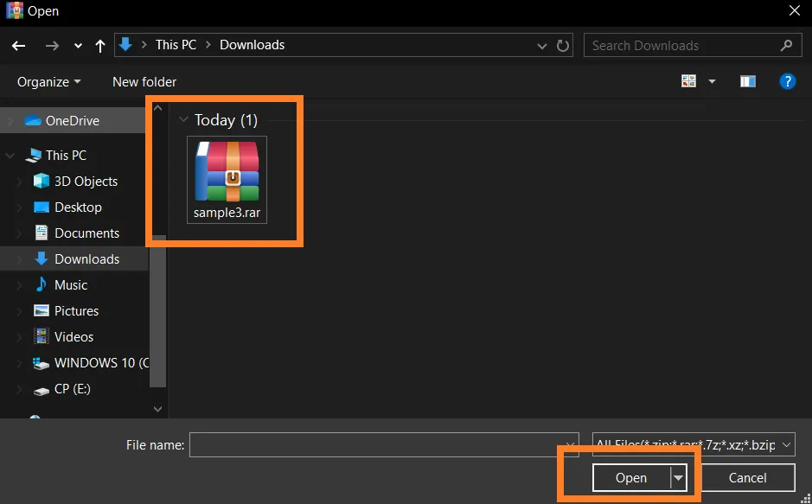The height and width of the screenshot is (504, 812).
Task: Collapse the This PC tree node
Action: [10, 156]
